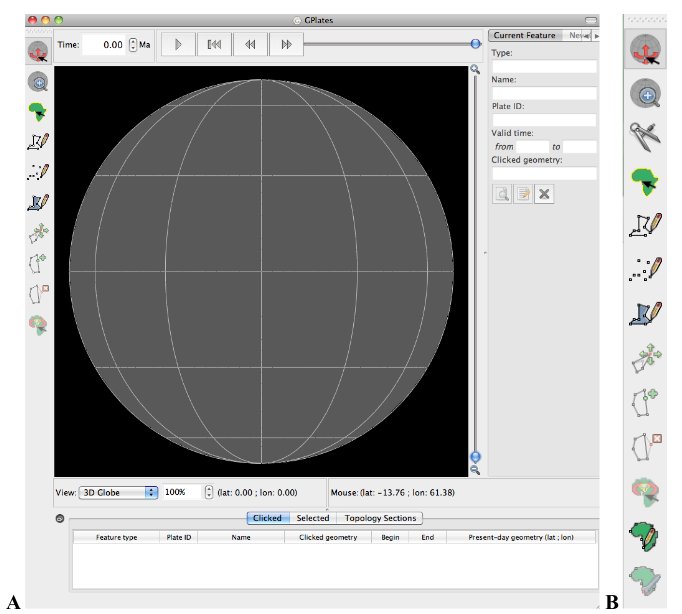Click Delete Vertex red-x icon in toolbar B
Screen dimensions: 682x614
tap(646, 447)
